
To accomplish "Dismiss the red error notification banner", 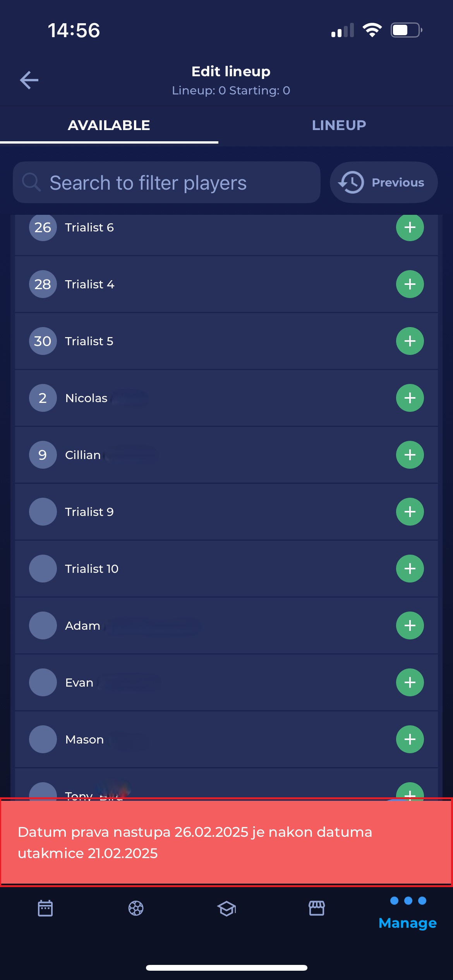I will [x=226, y=842].
